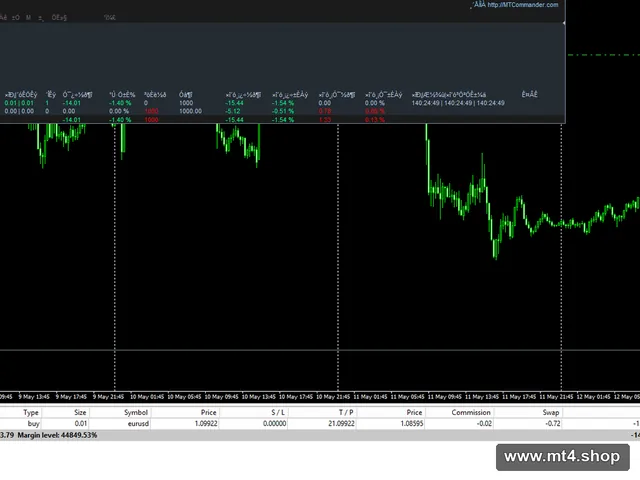Click the commission value -0.02
The image size is (640, 480).
484,423
